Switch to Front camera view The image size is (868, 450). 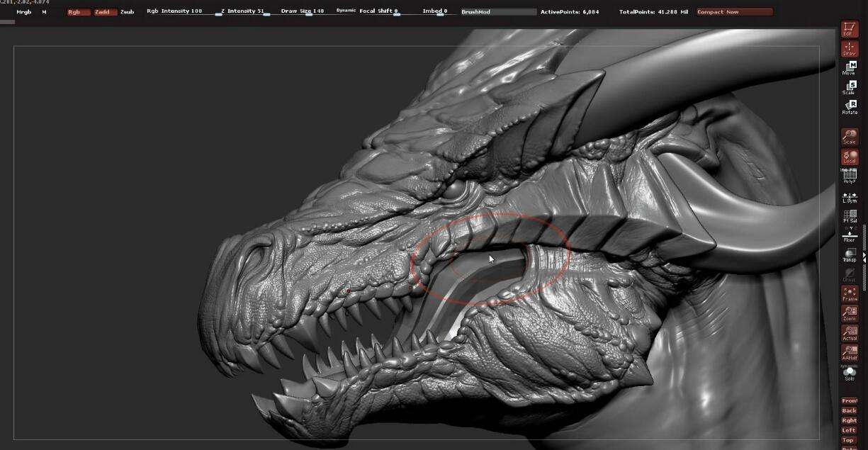click(850, 401)
